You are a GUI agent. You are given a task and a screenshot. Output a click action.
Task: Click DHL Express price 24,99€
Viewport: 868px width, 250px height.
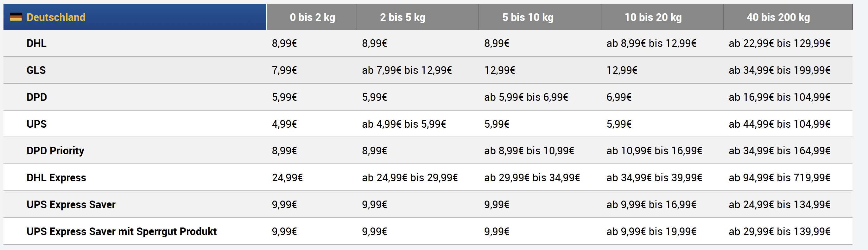pos(287,177)
